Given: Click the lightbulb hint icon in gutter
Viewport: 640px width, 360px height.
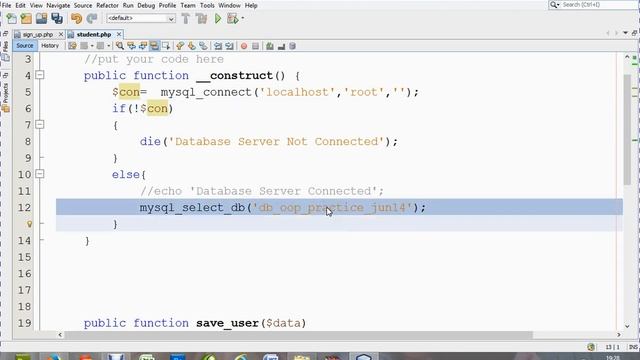Looking at the screenshot, I should [x=29, y=224].
